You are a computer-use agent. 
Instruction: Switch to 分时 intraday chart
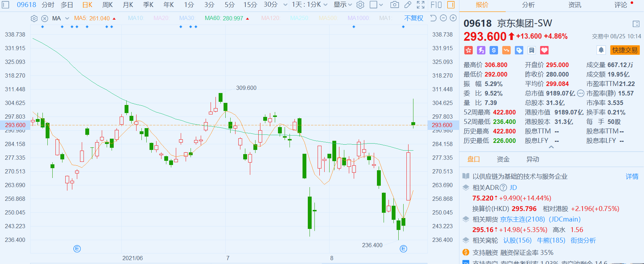coord(48,5)
